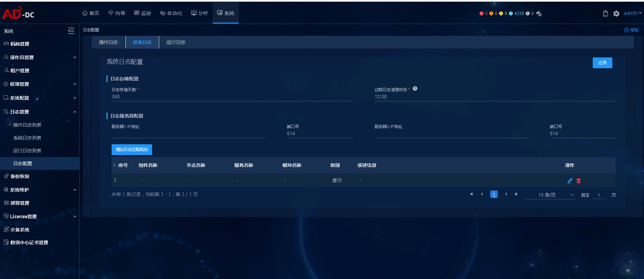Screen dimensions: 644x279
Task: Open alarm sound settings icon
Action: [x=539, y=14]
